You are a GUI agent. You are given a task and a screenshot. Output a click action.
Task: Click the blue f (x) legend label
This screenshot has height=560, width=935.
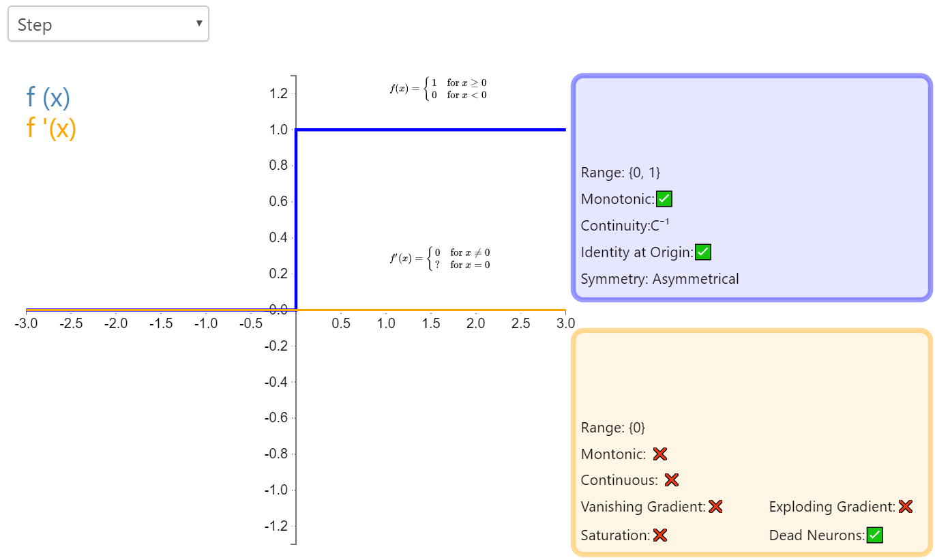(x=48, y=98)
